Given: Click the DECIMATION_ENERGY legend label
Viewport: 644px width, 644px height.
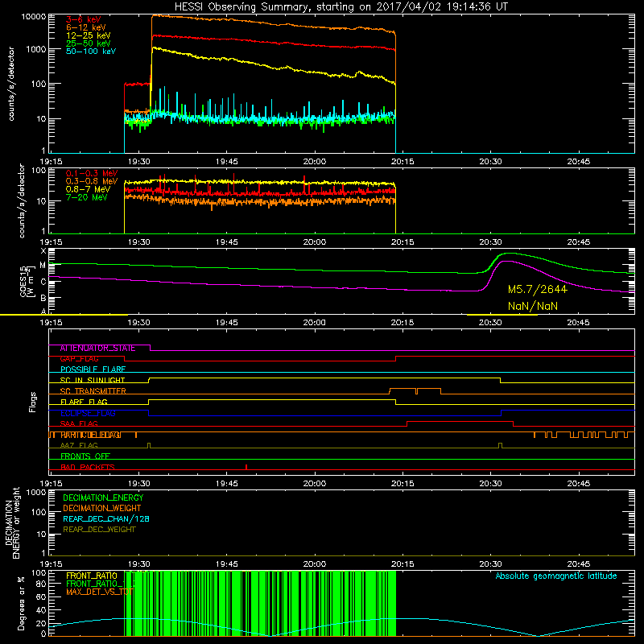Looking at the screenshot, I should point(103,497).
